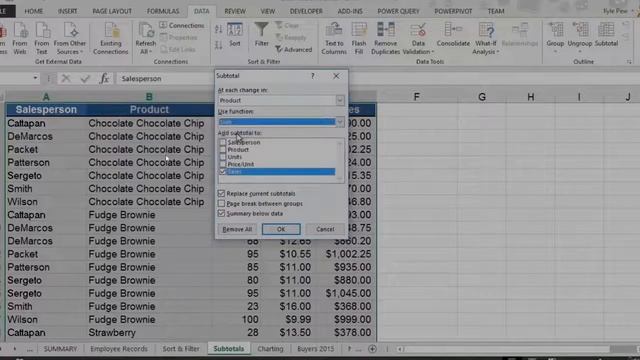
Task: Click the Relationships icon
Action: (520, 35)
